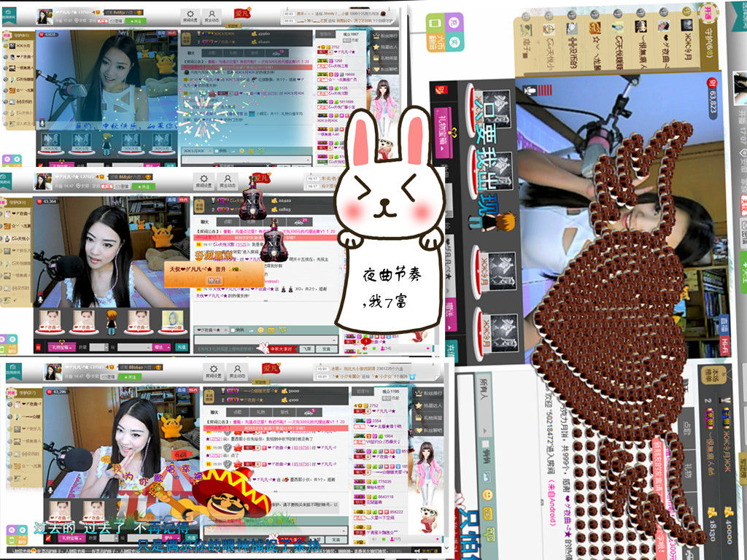
Task: Expand chat input arrow in fireworks window
Action: pos(309,160)
